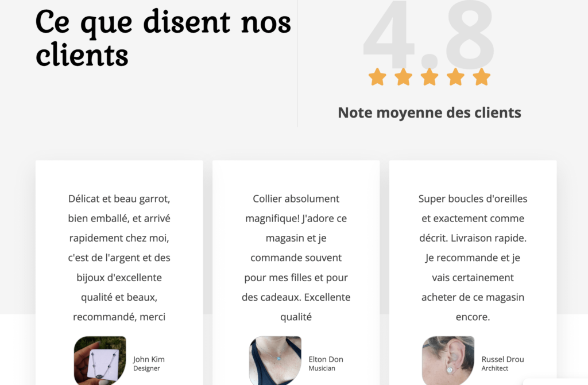
Task: Select the 'Délicat et beau garrot' review text
Action: click(119, 258)
